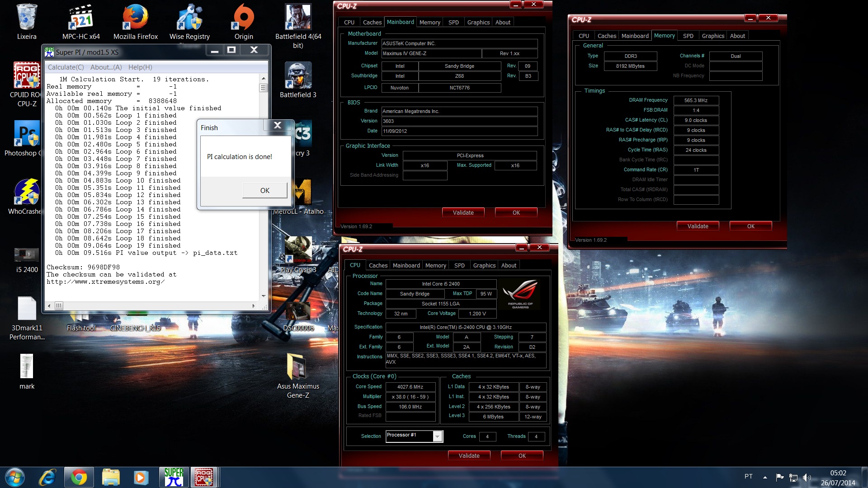Click Validate in CPU tab window
This screenshot has width=868, height=488.
click(469, 455)
